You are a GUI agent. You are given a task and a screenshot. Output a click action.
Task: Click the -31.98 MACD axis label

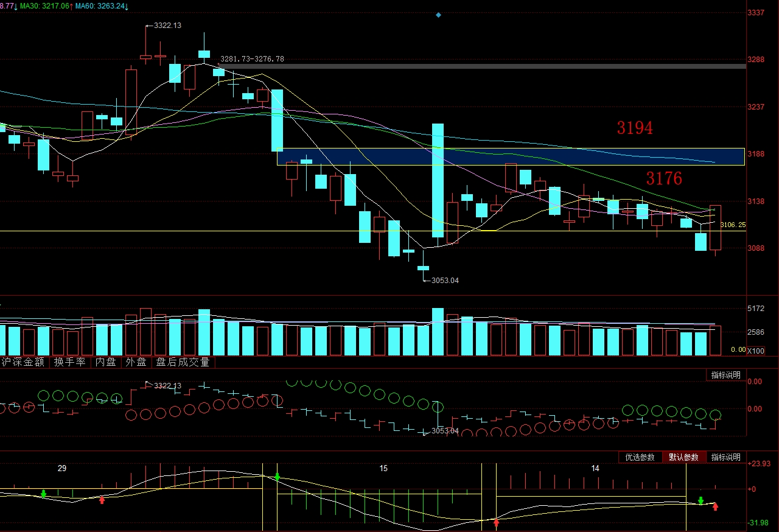point(756,523)
